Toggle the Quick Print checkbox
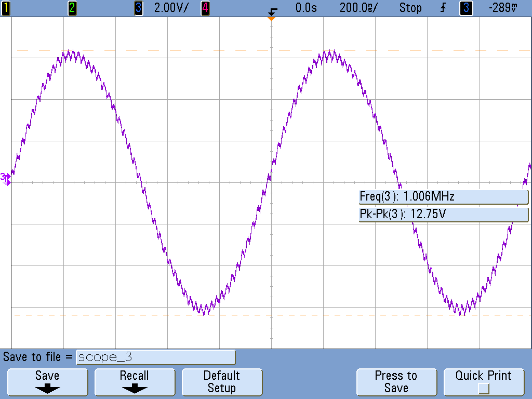 tap(484, 389)
